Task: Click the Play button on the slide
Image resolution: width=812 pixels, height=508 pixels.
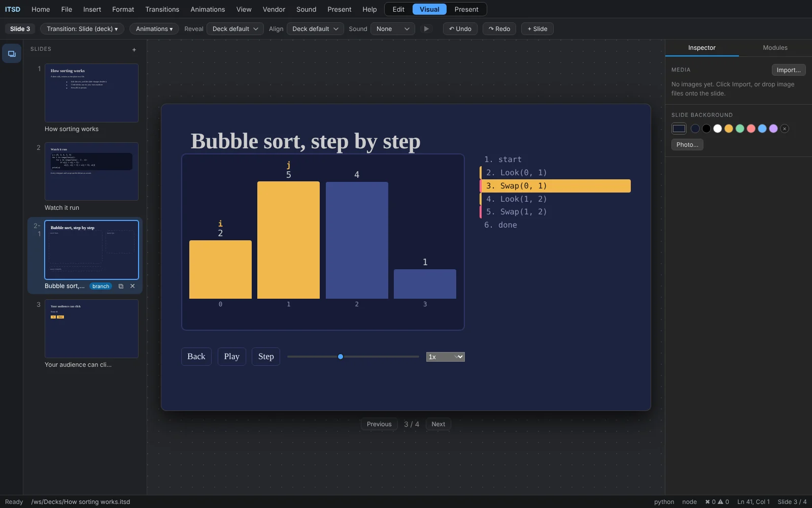Action: (x=232, y=357)
